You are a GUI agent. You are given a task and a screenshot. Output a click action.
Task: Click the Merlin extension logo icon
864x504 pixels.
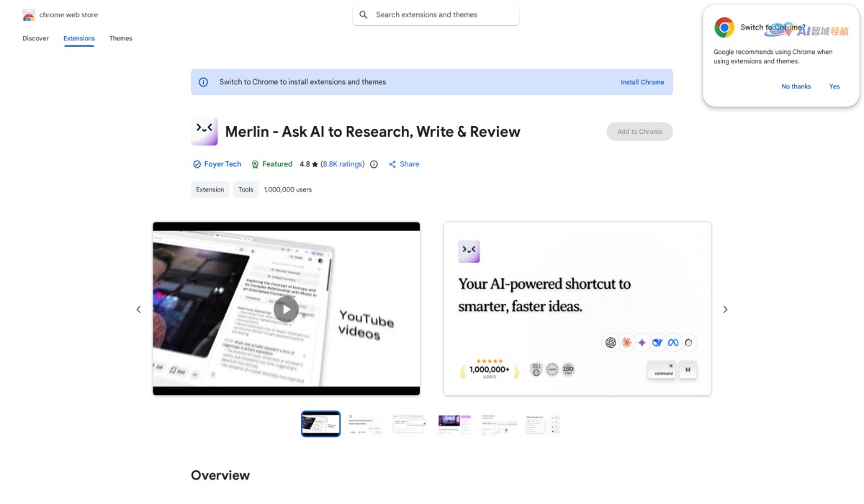point(204,131)
